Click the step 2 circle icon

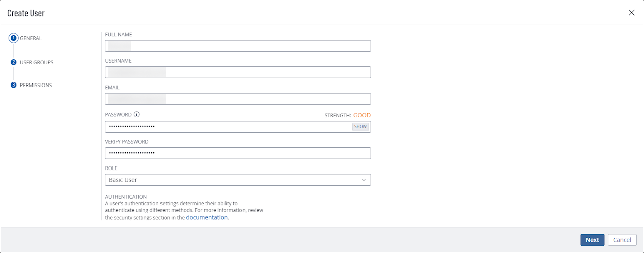pos(14,62)
